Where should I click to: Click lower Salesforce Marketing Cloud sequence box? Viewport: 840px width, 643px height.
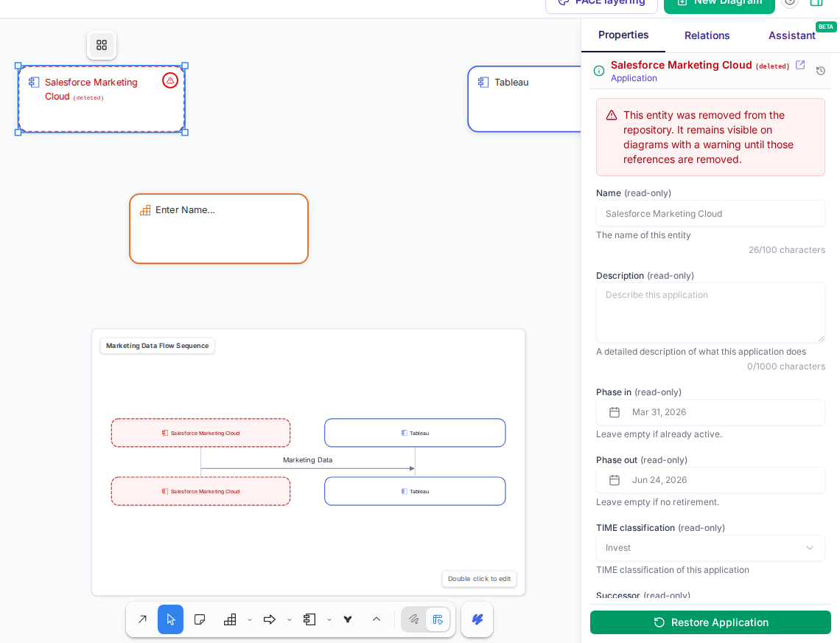(x=201, y=491)
